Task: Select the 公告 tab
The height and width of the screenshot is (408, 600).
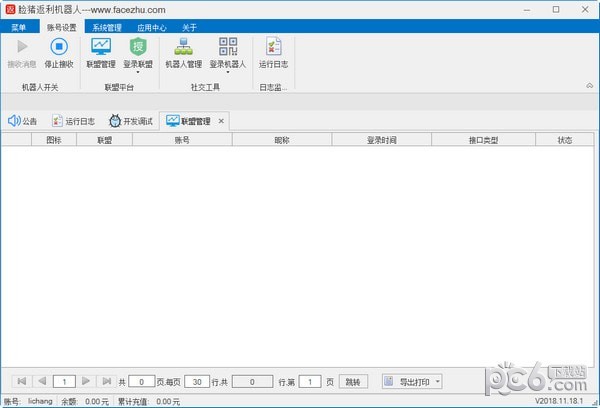Action: 24,121
